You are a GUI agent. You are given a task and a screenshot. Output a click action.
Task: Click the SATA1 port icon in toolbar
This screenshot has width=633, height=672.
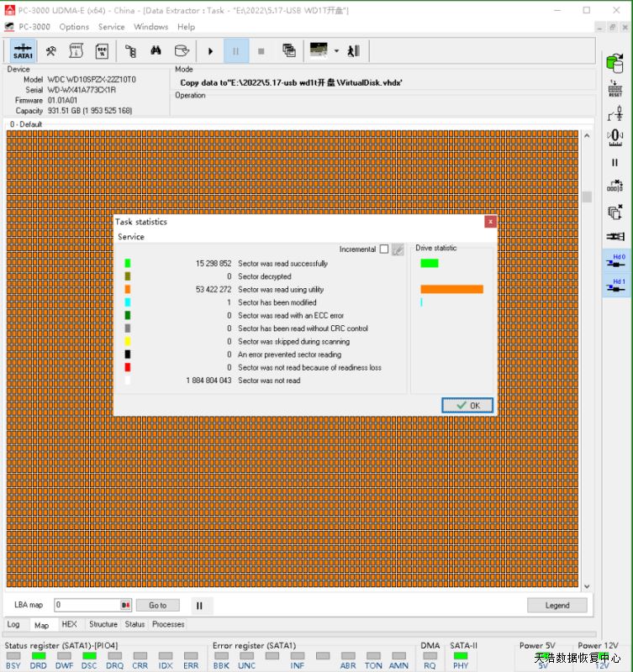[23, 50]
